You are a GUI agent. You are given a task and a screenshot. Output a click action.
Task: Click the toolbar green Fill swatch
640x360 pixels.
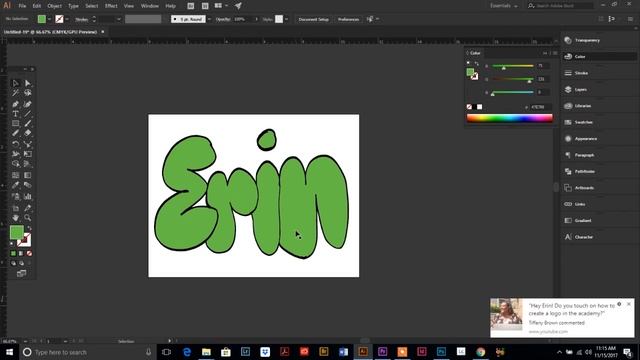coord(17,232)
